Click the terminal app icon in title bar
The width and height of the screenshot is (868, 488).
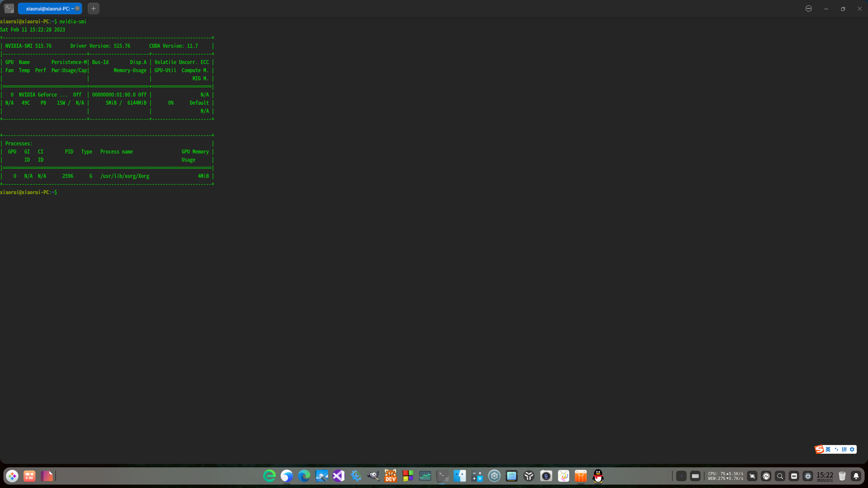pos(9,8)
